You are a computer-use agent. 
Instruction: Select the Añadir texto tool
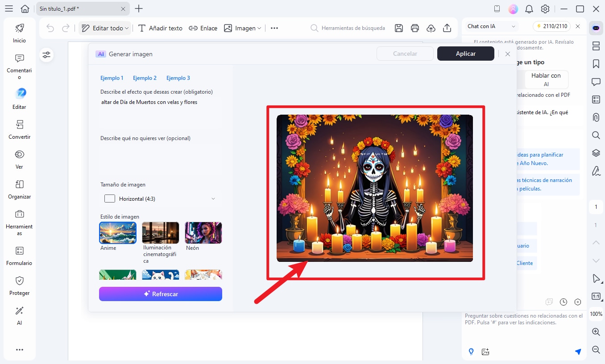pos(160,28)
